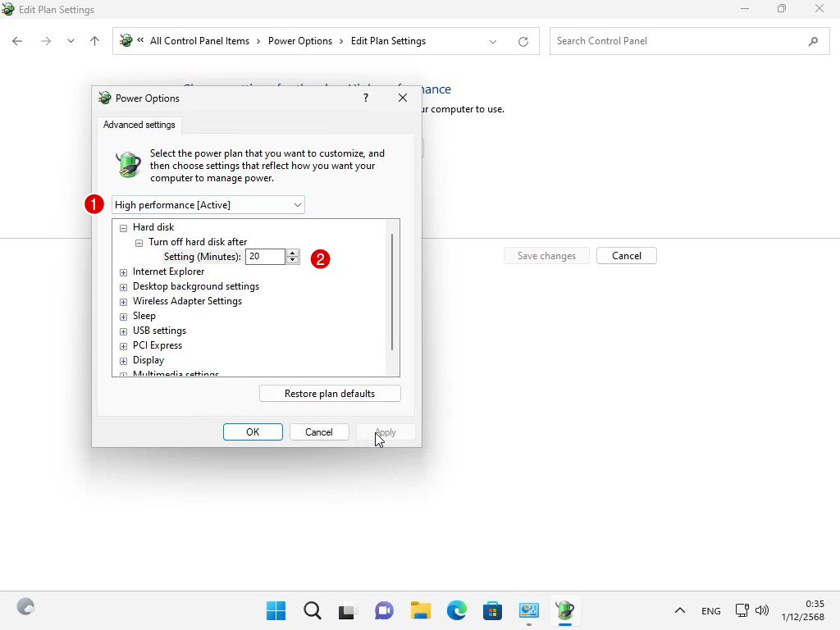Viewport: 840px width, 630px height.
Task: Click the volume icon in system tray
Action: pos(762,610)
